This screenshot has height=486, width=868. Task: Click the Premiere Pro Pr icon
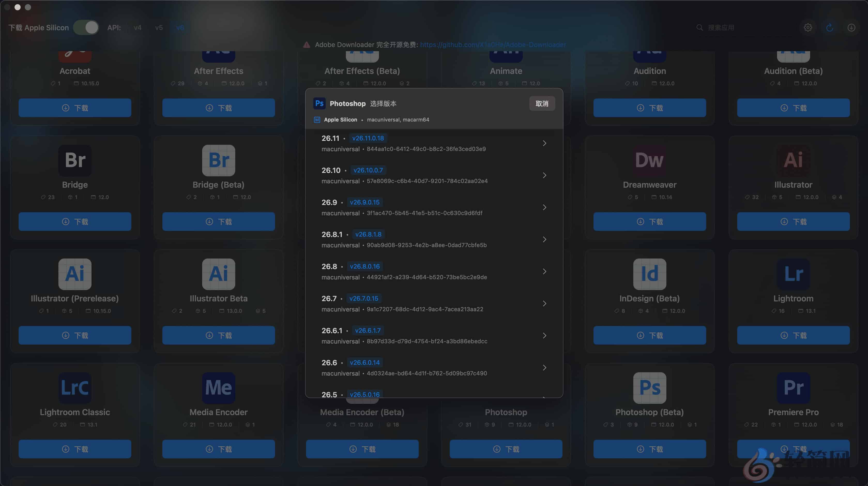[793, 388]
